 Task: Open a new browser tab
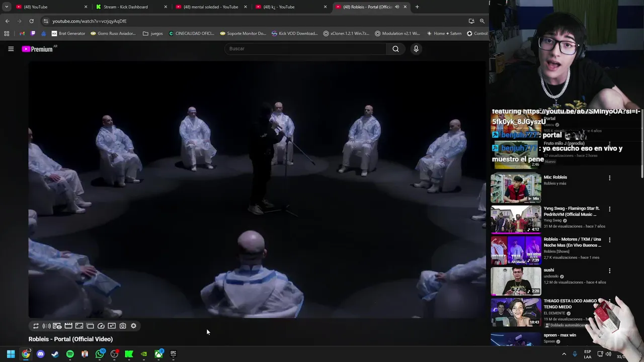click(417, 7)
